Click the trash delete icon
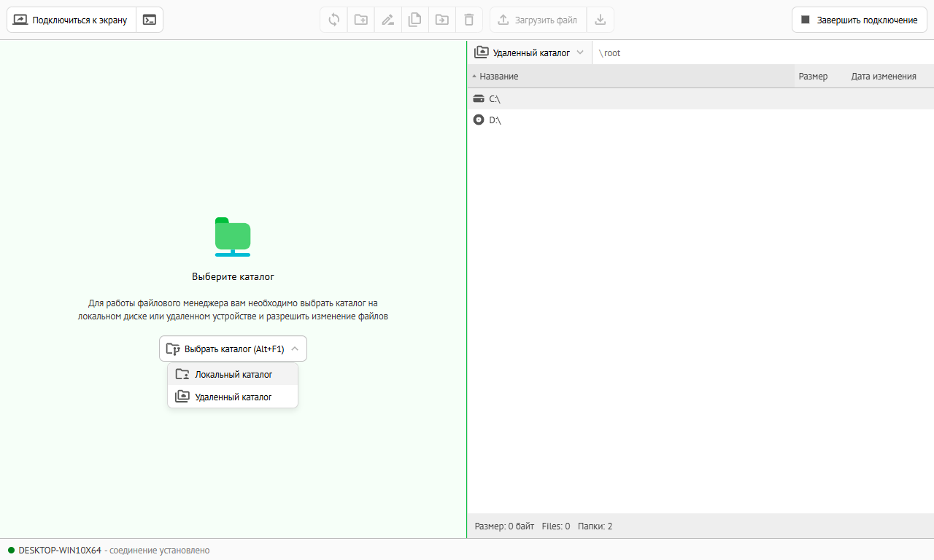Image resolution: width=934 pixels, height=560 pixels. click(x=468, y=20)
